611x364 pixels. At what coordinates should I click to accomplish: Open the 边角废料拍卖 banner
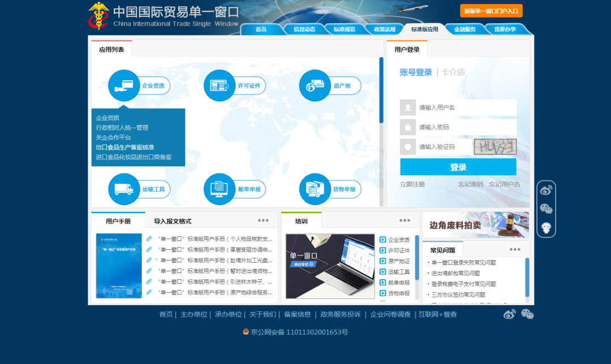click(x=476, y=225)
